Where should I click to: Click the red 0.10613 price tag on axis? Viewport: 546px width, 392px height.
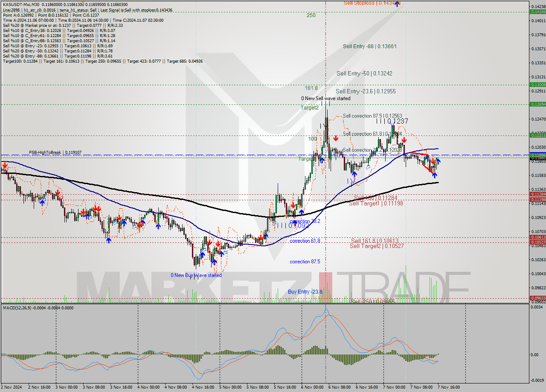point(537,237)
